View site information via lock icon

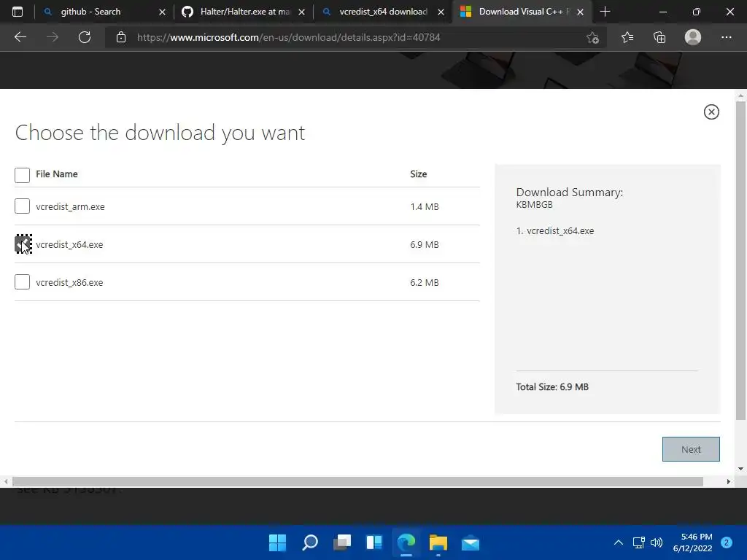tap(121, 37)
